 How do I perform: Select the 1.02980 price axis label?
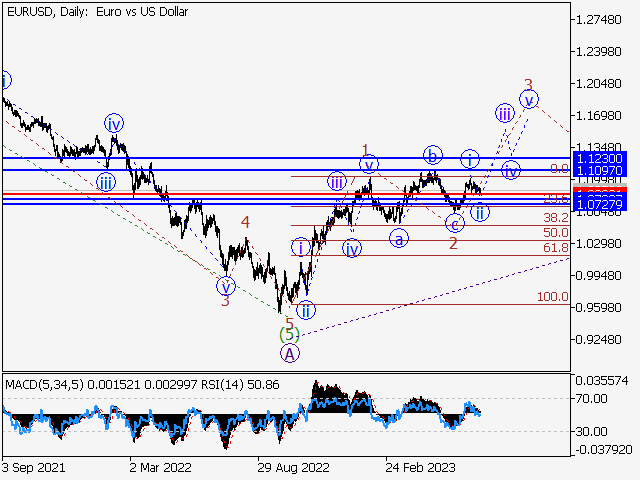pyautogui.click(x=598, y=244)
